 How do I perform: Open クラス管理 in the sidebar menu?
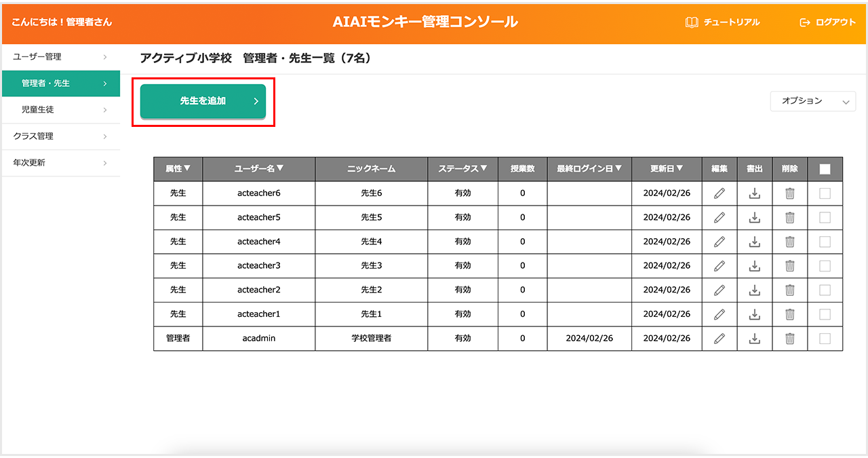pos(60,136)
